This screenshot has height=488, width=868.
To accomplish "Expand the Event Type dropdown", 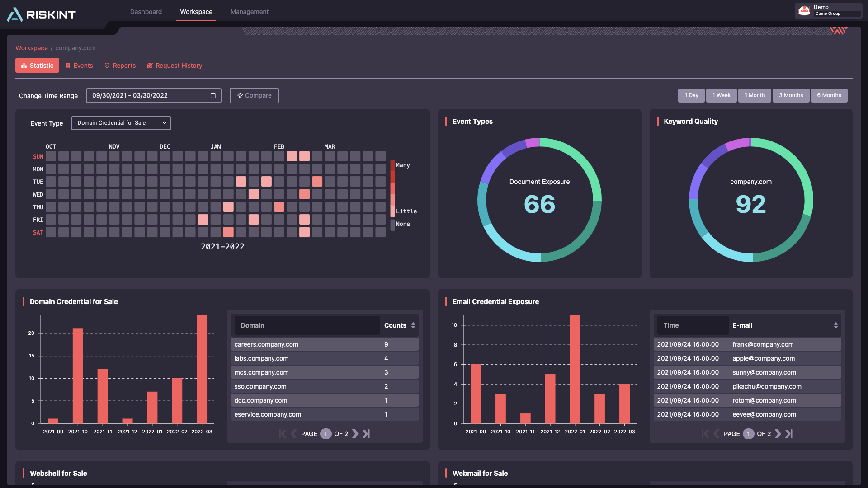I will [121, 123].
